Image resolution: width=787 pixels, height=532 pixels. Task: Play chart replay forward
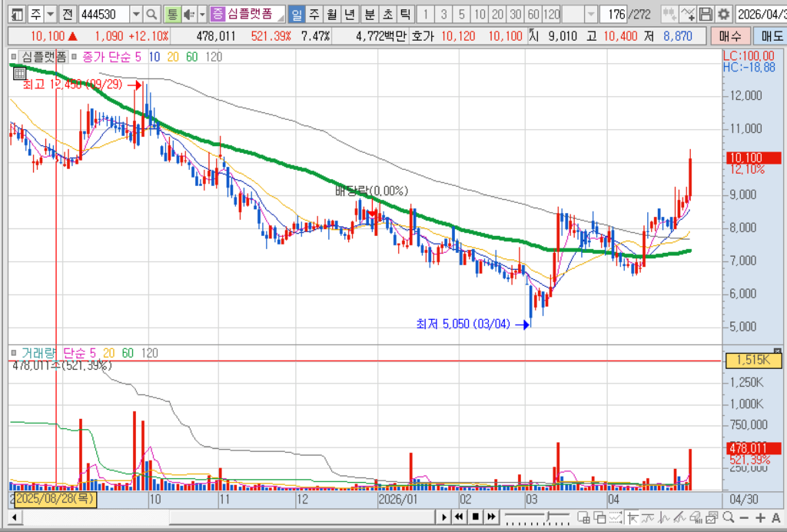tap(443, 517)
